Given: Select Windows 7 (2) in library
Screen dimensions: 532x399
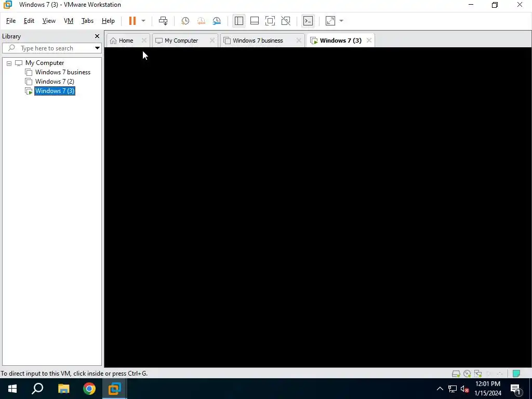Looking at the screenshot, I should (55, 82).
